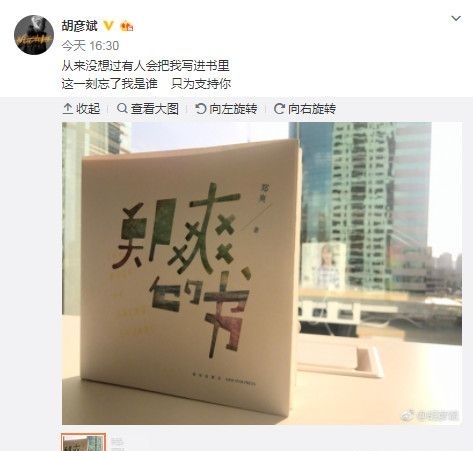This screenshot has width=473, height=451.
Task: Select the second faded thumbnail below photo
Action: pos(117,443)
